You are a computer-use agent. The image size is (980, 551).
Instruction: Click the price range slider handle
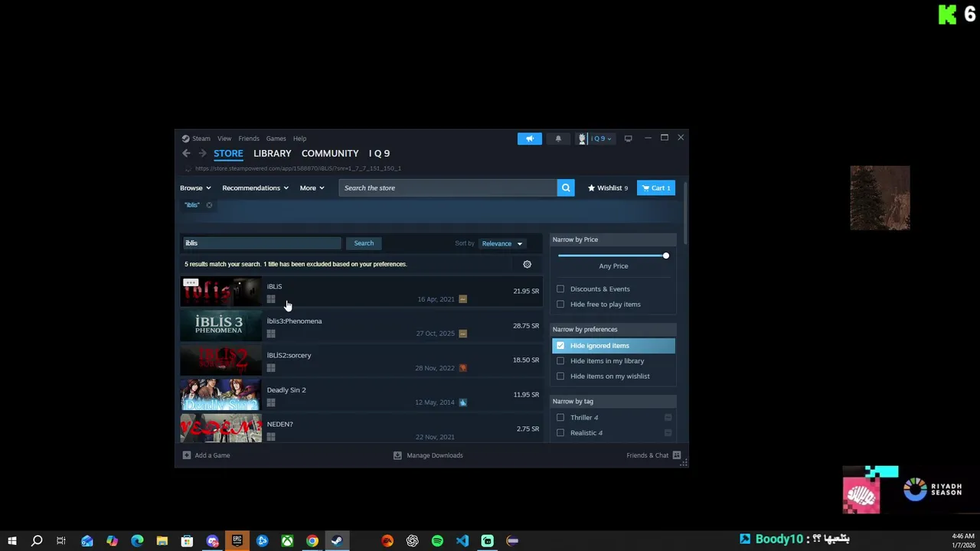(665, 256)
